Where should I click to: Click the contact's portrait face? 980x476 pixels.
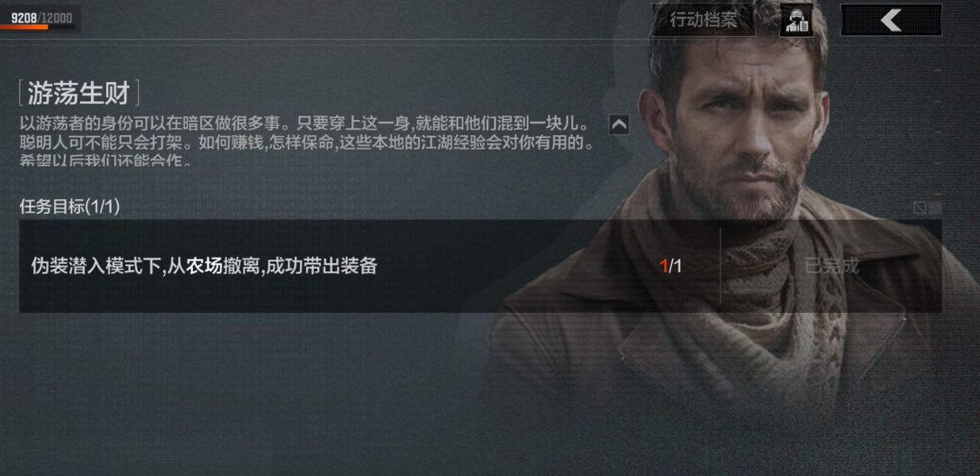coord(744,125)
